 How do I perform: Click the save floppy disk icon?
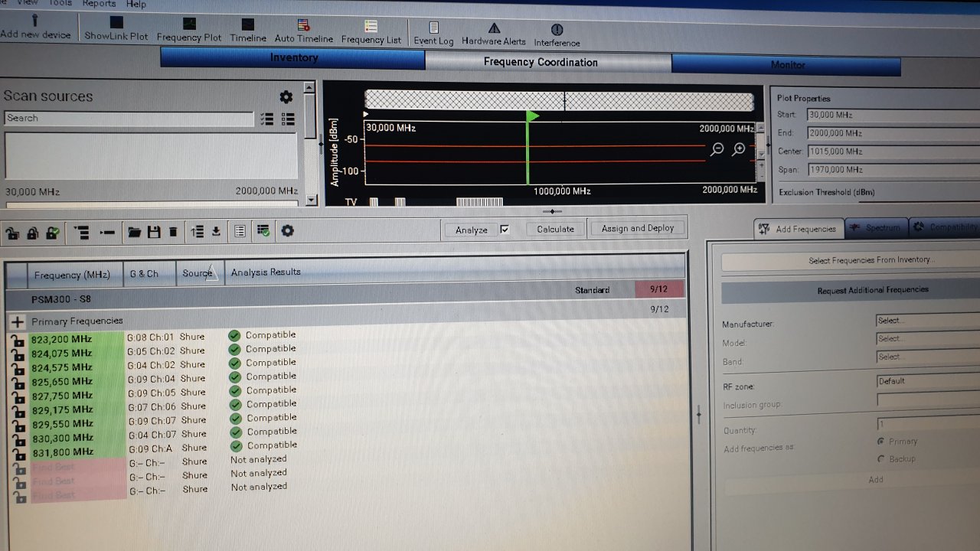tap(154, 231)
